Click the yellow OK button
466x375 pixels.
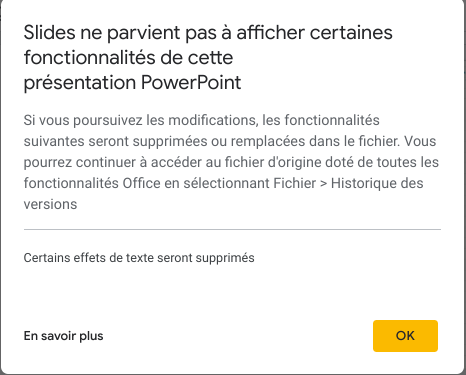click(x=405, y=336)
